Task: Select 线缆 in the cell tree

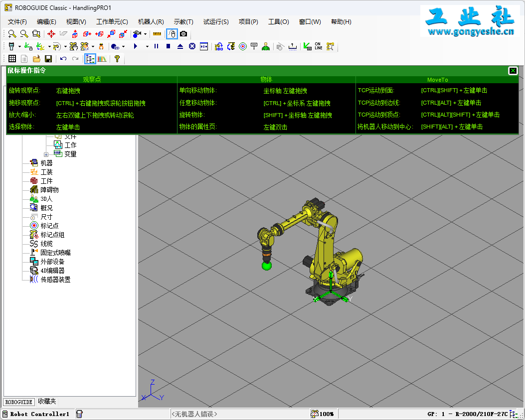Action: pos(46,244)
